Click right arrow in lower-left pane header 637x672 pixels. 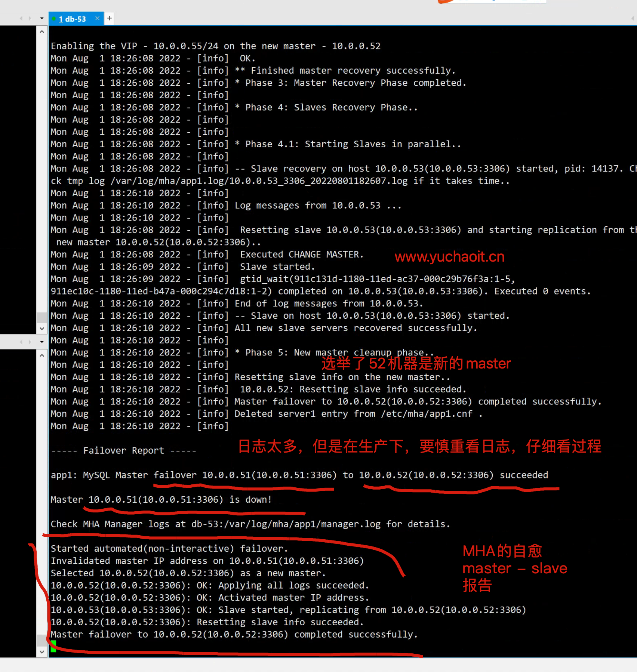point(30,342)
